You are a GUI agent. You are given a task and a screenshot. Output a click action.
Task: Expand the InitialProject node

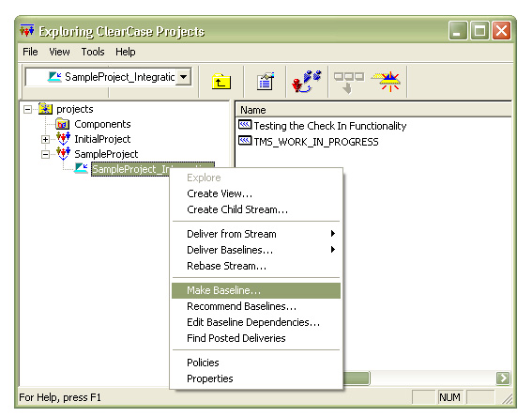pos(45,139)
